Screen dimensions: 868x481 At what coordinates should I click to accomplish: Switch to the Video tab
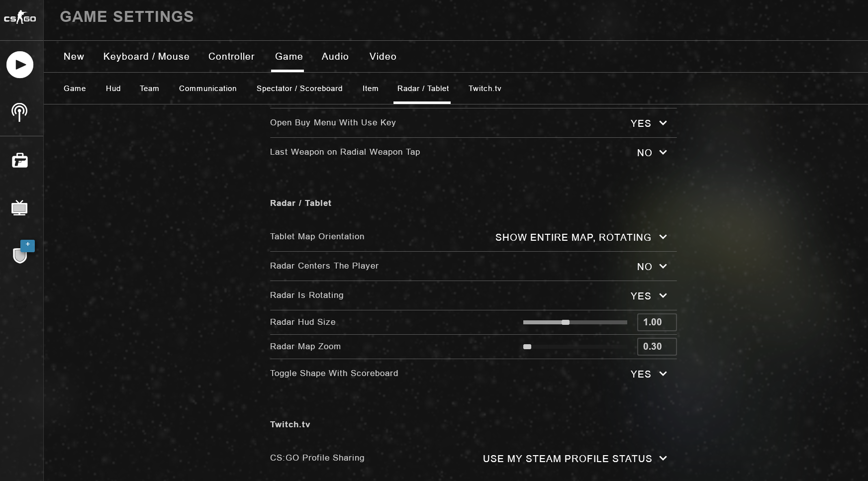pyautogui.click(x=383, y=57)
